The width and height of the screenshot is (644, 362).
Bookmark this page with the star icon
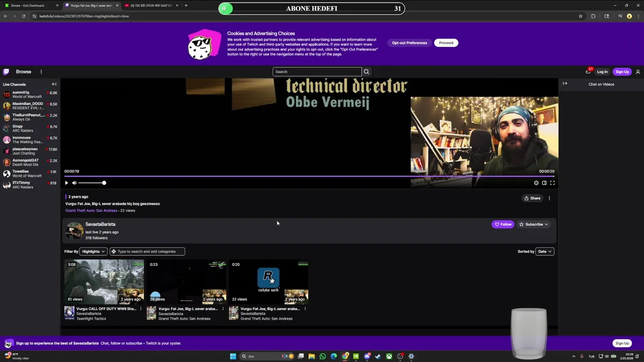pyautogui.click(x=581, y=16)
